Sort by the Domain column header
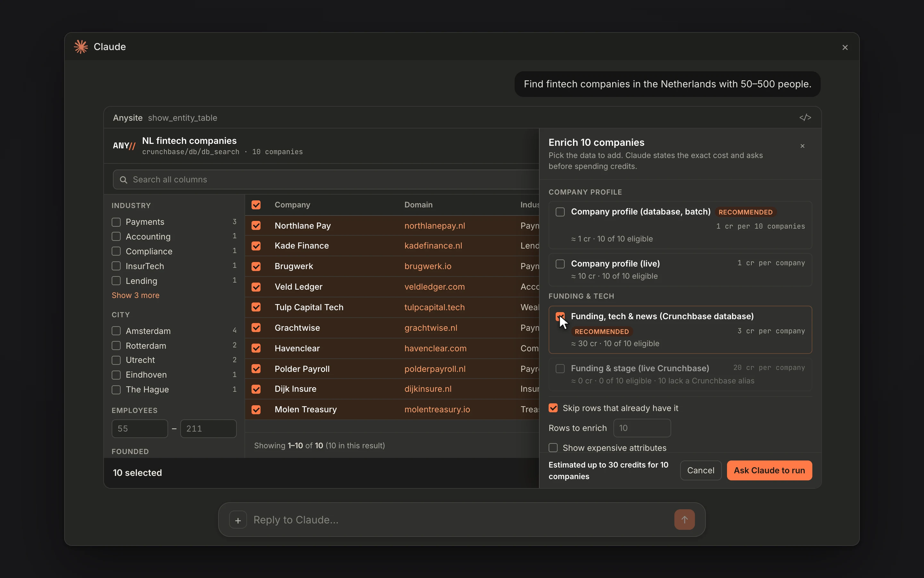This screenshot has height=578, width=924. click(418, 205)
